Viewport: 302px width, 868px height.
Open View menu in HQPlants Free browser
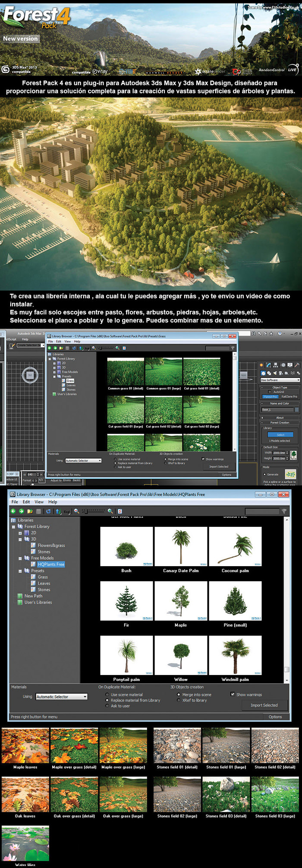39,502
